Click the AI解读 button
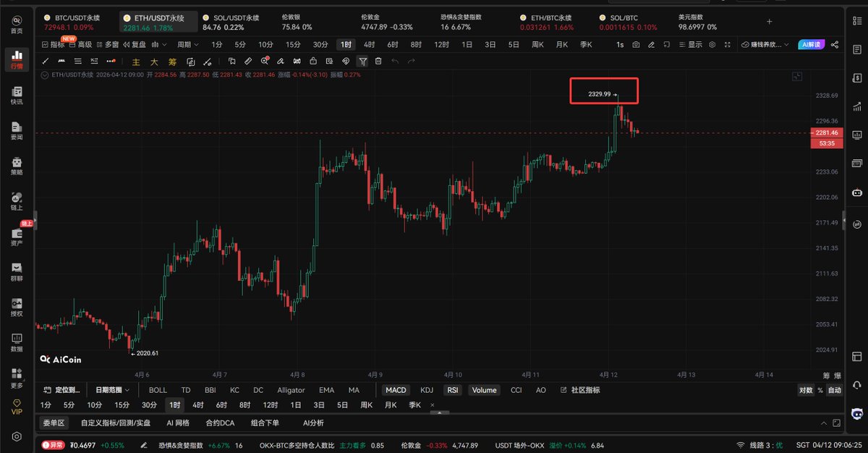 [x=812, y=44]
